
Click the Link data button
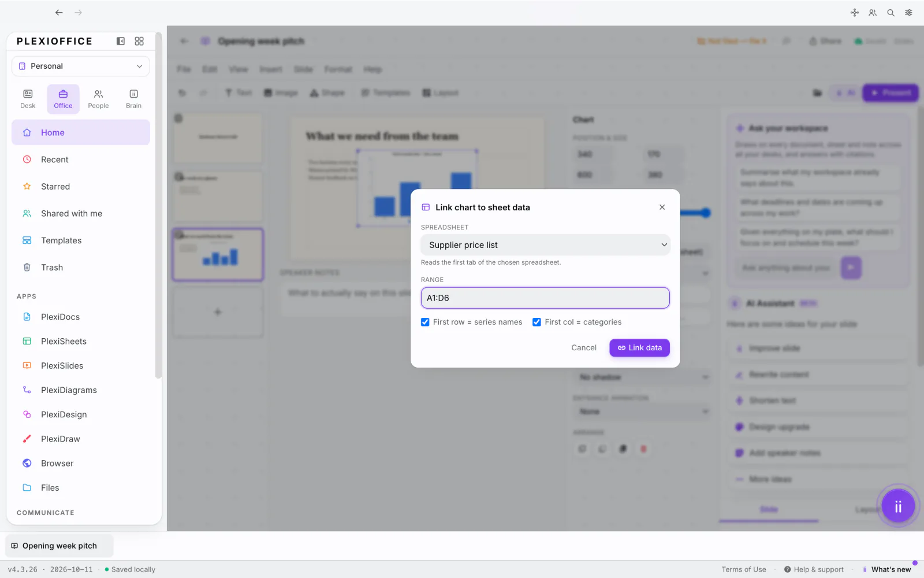[639, 347]
